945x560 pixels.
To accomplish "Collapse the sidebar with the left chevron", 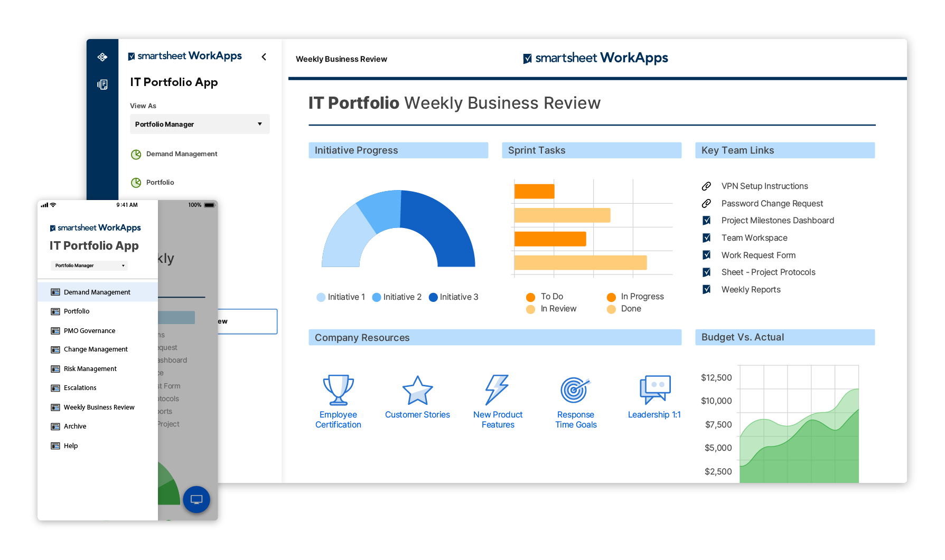I will point(264,57).
